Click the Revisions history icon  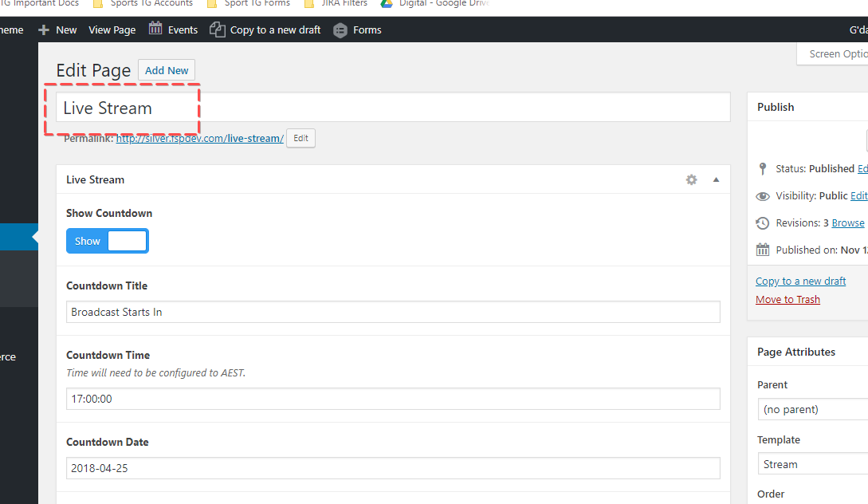click(x=763, y=223)
